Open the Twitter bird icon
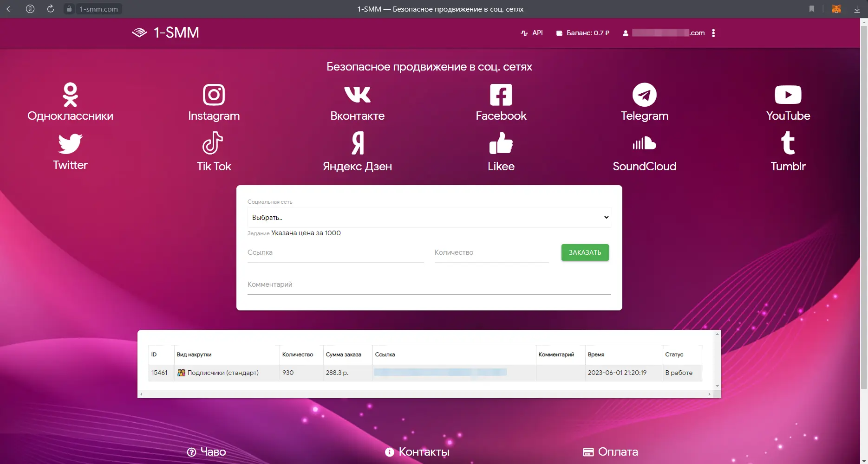The height and width of the screenshot is (464, 868). [x=70, y=143]
